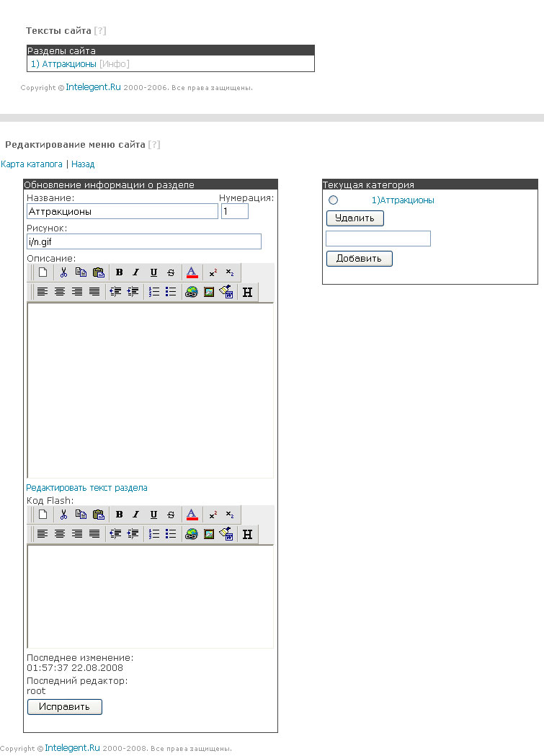Click the 1)Аттракционы link in Текущая категория
The image size is (544, 756).
click(x=403, y=200)
